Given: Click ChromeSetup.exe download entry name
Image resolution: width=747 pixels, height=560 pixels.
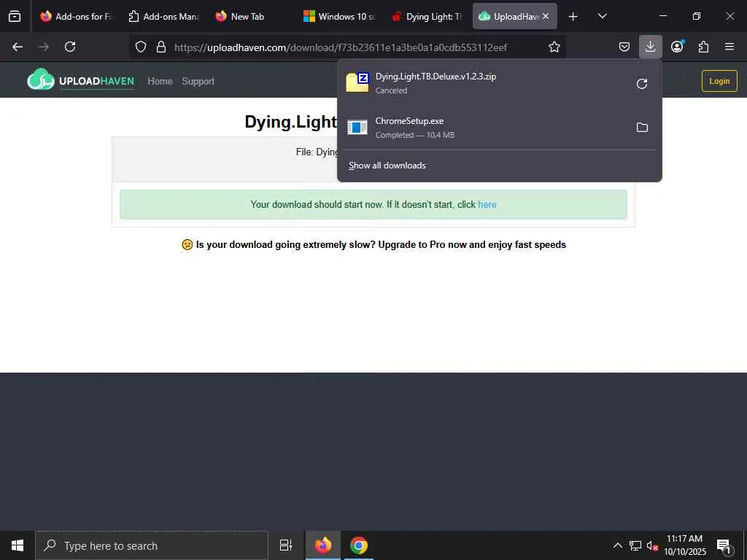Looking at the screenshot, I should coord(409,121).
